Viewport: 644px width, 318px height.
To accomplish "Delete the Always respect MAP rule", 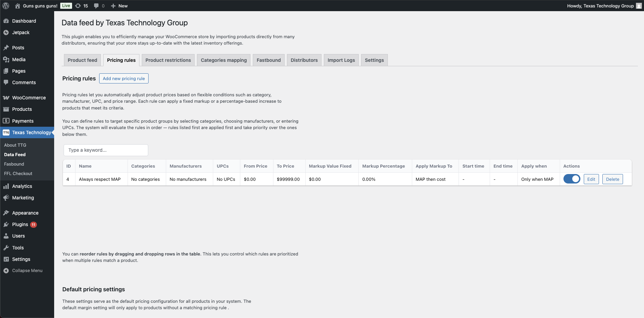I will [x=612, y=179].
